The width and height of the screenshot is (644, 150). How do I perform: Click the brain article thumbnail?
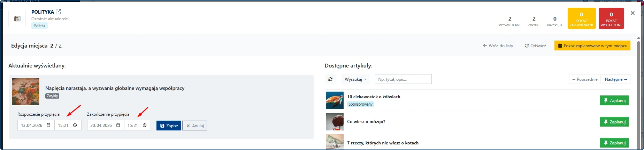(x=335, y=122)
